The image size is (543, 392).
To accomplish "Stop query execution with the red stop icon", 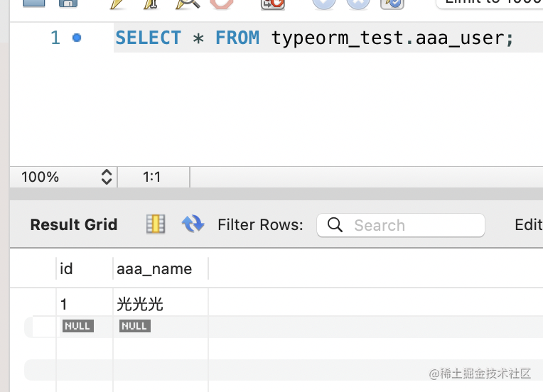I will click(222, 3).
